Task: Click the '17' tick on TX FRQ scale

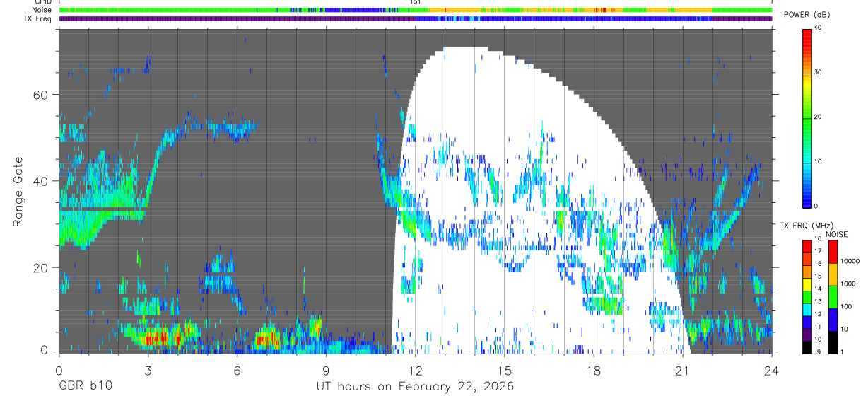Action: pos(818,251)
